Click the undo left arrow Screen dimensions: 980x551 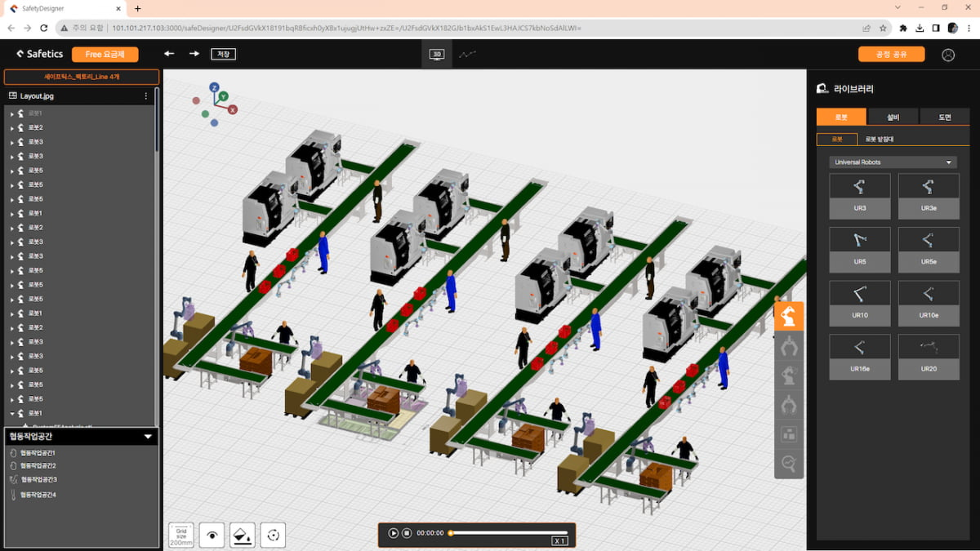pyautogui.click(x=169, y=54)
